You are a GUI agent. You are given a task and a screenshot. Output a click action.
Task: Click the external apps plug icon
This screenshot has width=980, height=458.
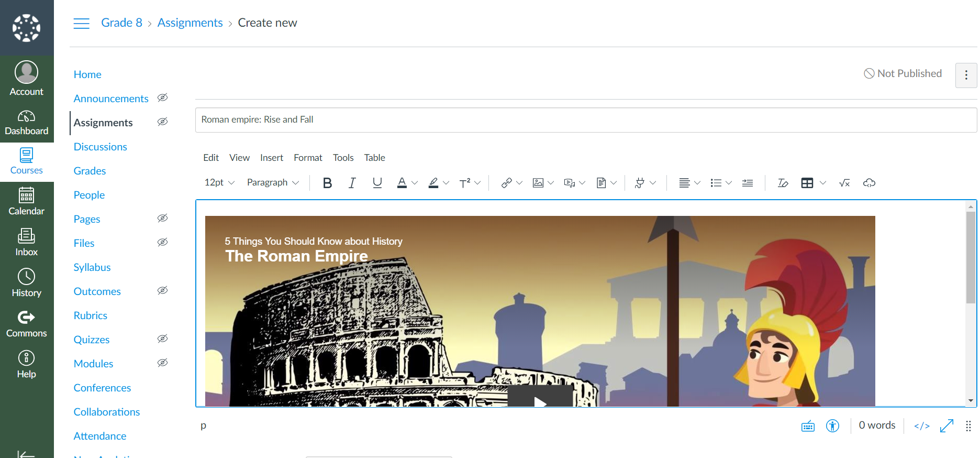coord(640,183)
